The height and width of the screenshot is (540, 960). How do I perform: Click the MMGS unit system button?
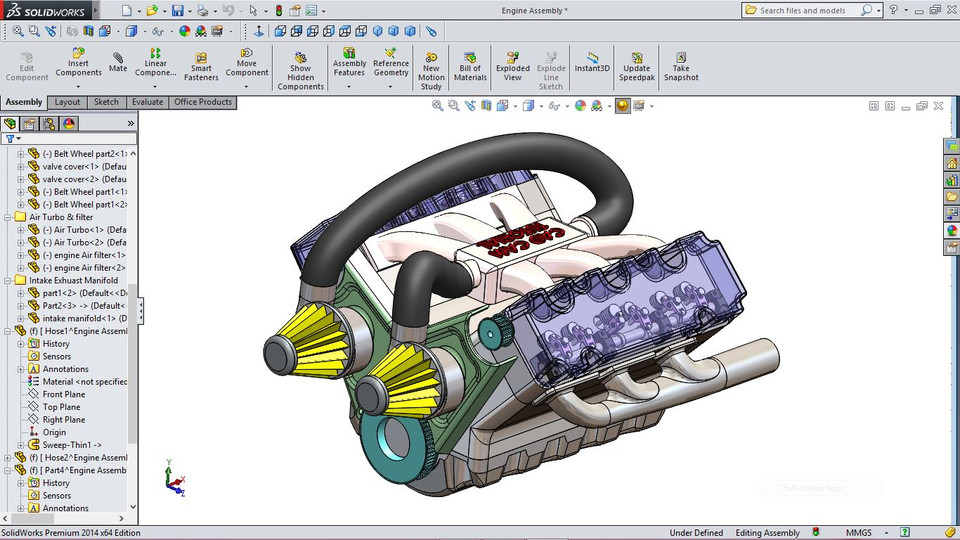860,533
